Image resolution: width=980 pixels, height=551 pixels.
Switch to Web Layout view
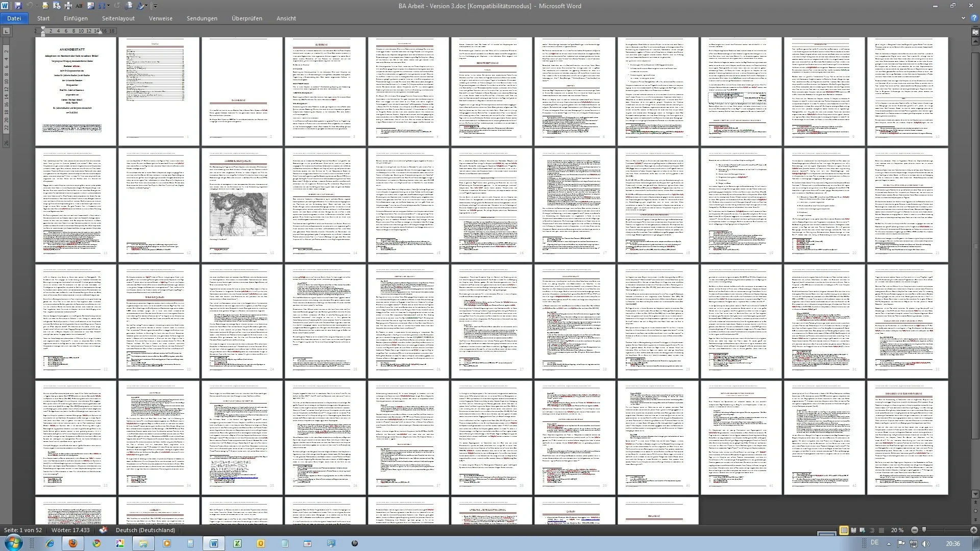click(x=862, y=530)
